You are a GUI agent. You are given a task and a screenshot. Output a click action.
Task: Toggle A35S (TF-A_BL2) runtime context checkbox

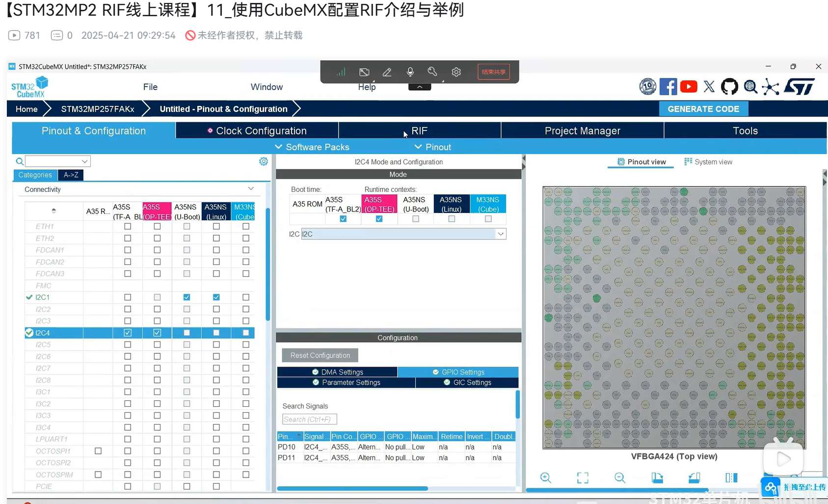point(343,219)
